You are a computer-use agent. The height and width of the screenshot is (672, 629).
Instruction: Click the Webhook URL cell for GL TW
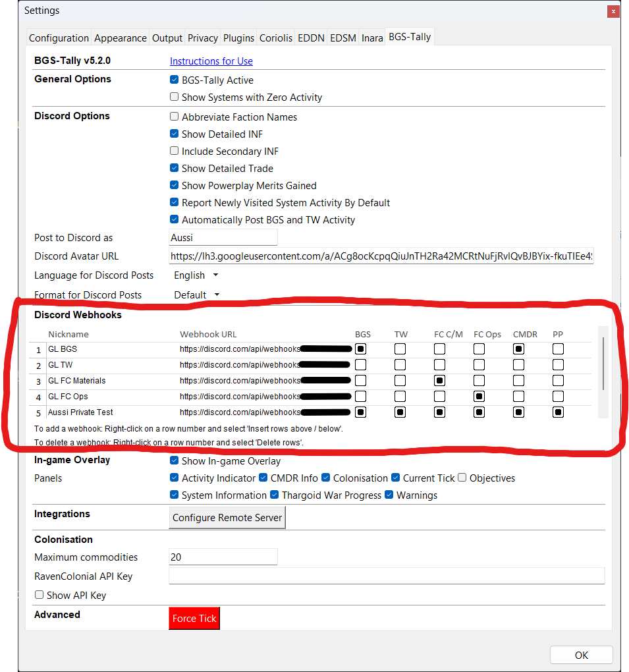[265, 365]
